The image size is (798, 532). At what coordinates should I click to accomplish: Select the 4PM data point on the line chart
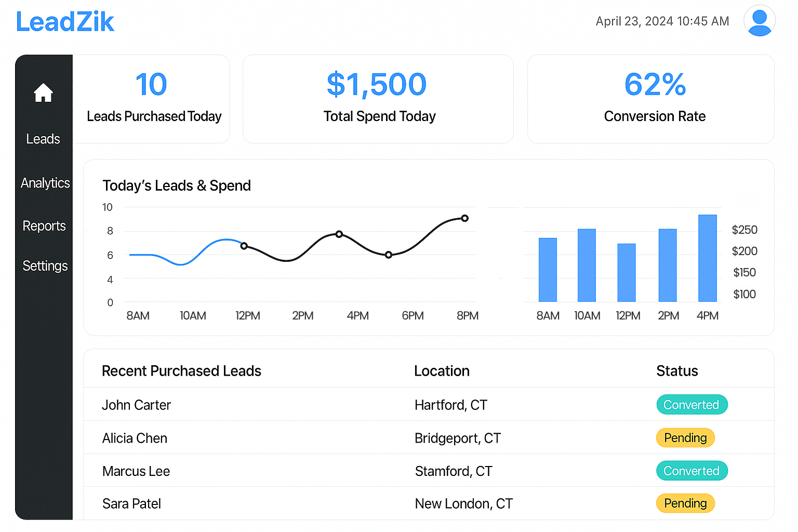pyautogui.click(x=339, y=234)
